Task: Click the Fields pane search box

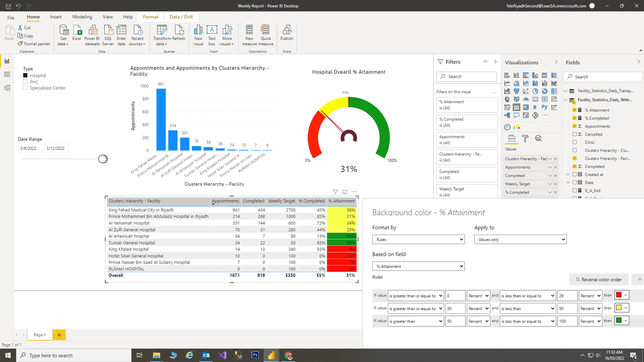Action: tap(602, 77)
